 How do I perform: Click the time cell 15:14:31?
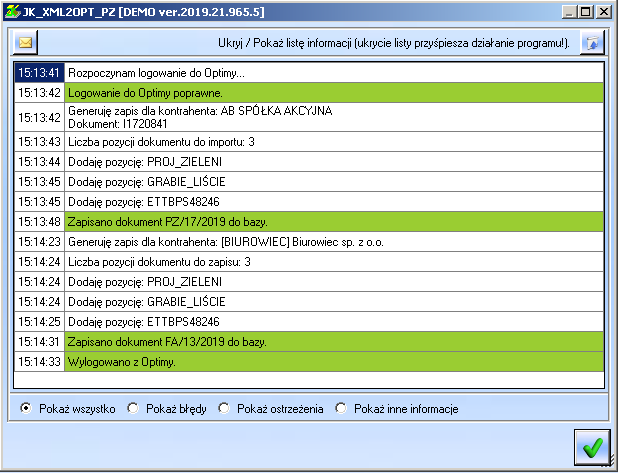click(x=39, y=342)
